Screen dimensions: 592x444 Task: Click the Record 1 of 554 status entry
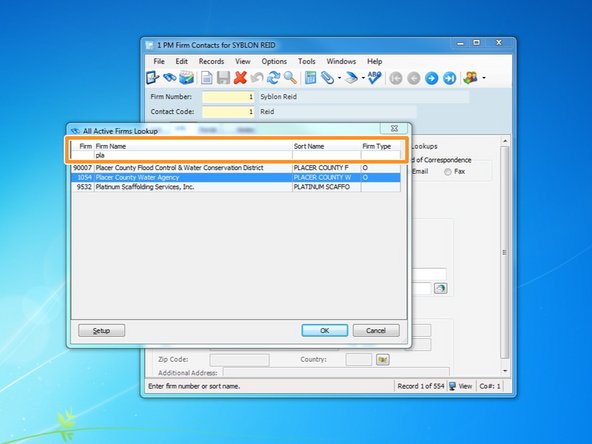point(420,386)
